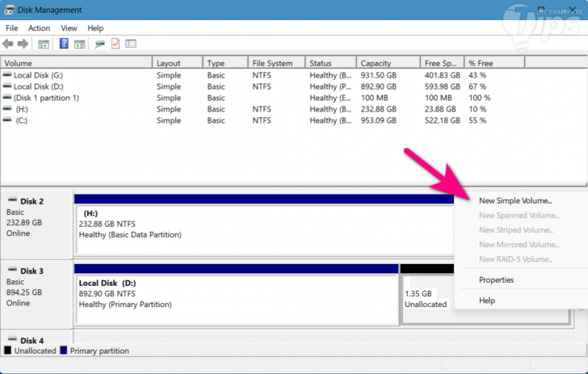Select Help in the context menu
Viewport: 588px width, 374px height.
487,300
